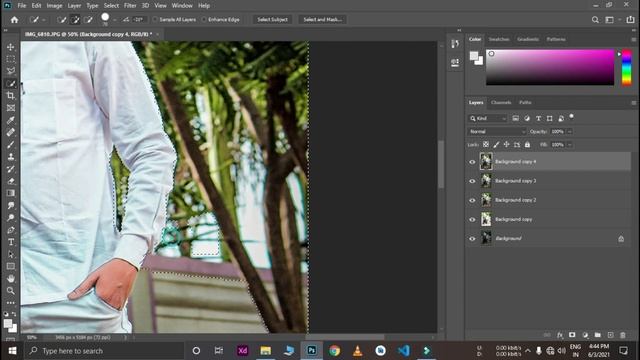Choose Add to selection mode icon

[75, 20]
